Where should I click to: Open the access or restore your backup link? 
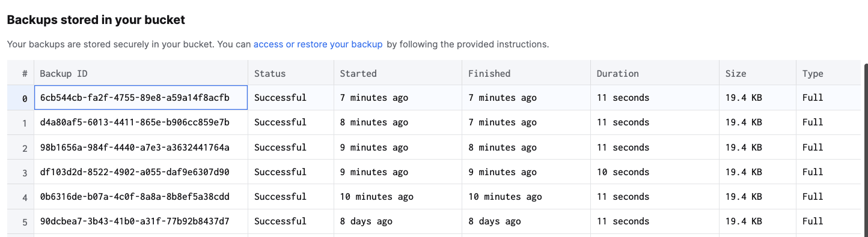point(318,44)
